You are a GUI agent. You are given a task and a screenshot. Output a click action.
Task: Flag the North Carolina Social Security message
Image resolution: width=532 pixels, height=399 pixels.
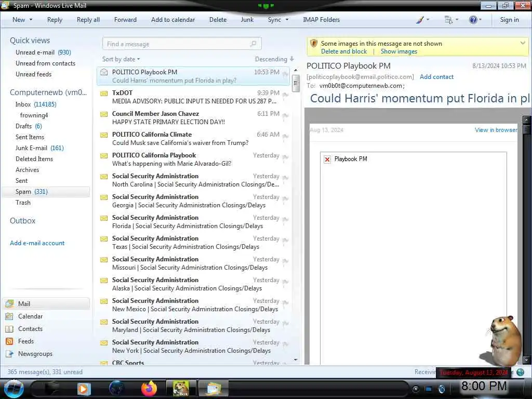[x=285, y=178]
